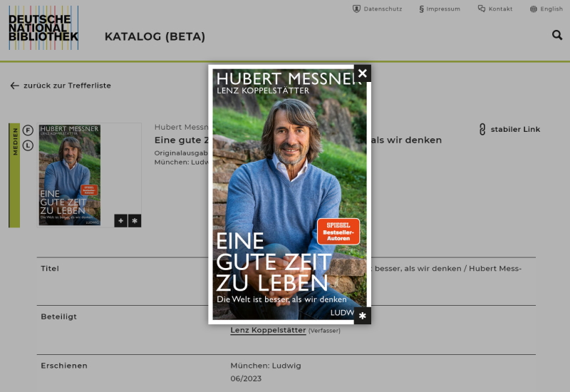Click the plus icon below thumbnail
570x392 pixels.
pyautogui.click(x=120, y=221)
